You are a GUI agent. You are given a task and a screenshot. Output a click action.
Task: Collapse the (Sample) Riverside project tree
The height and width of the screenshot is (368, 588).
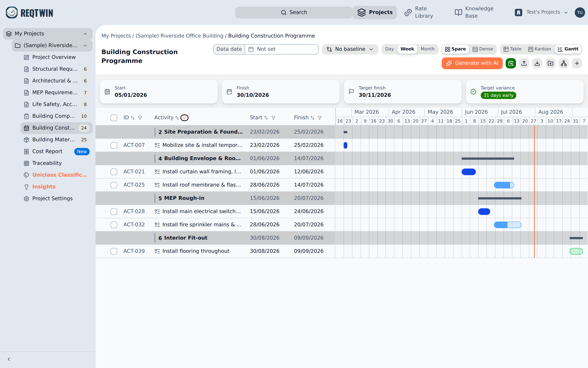[85, 46]
